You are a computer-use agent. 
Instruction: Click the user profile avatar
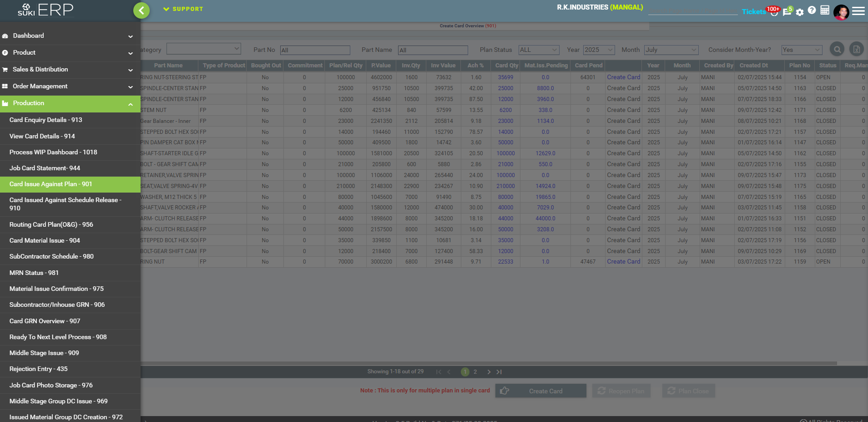pos(841,12)
